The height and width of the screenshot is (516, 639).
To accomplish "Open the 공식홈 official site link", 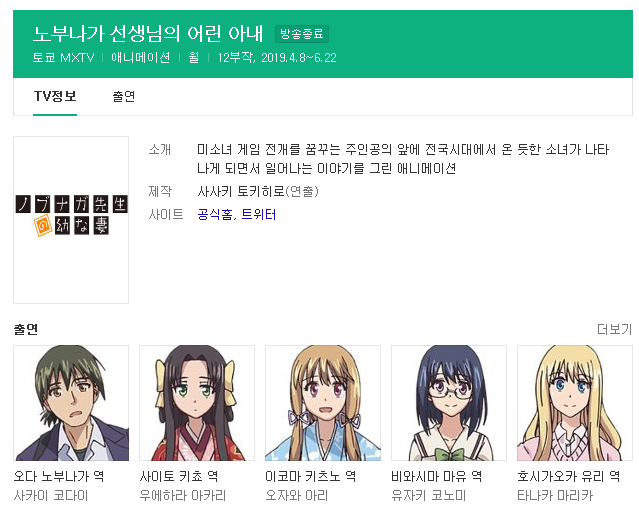I will tap(215, 214).
